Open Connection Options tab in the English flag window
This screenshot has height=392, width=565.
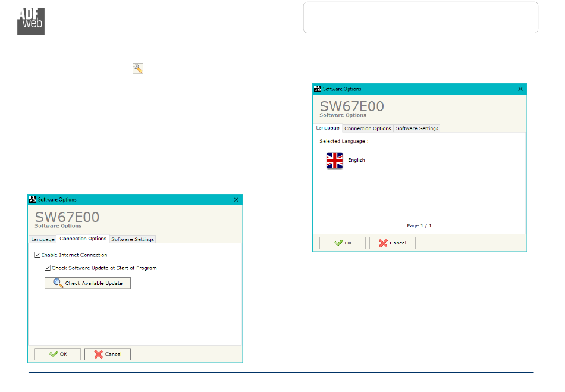tap(368, 128)
